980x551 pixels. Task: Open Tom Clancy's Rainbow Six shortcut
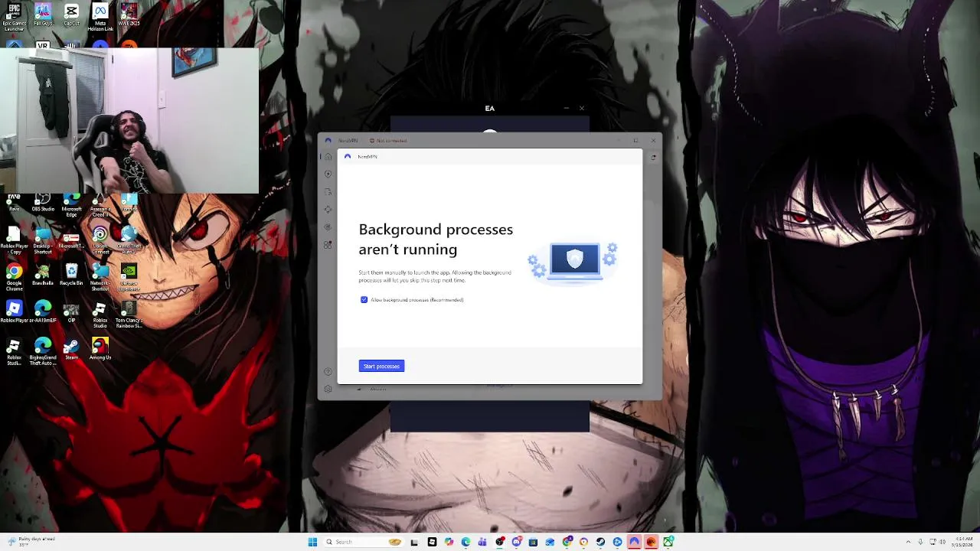pyautogui.click(x=129, y=315)
